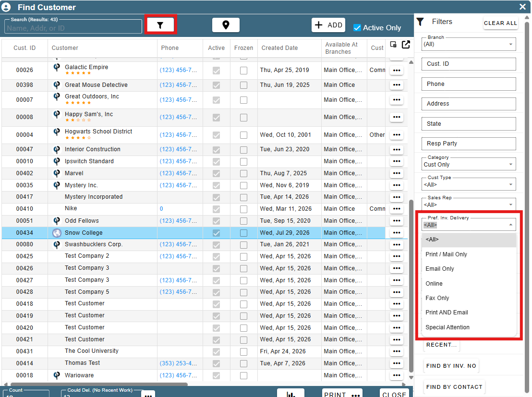Click map pin icon beside Happy Sam's, Inc
Viewport: 532px width, 397px height.
57,114
